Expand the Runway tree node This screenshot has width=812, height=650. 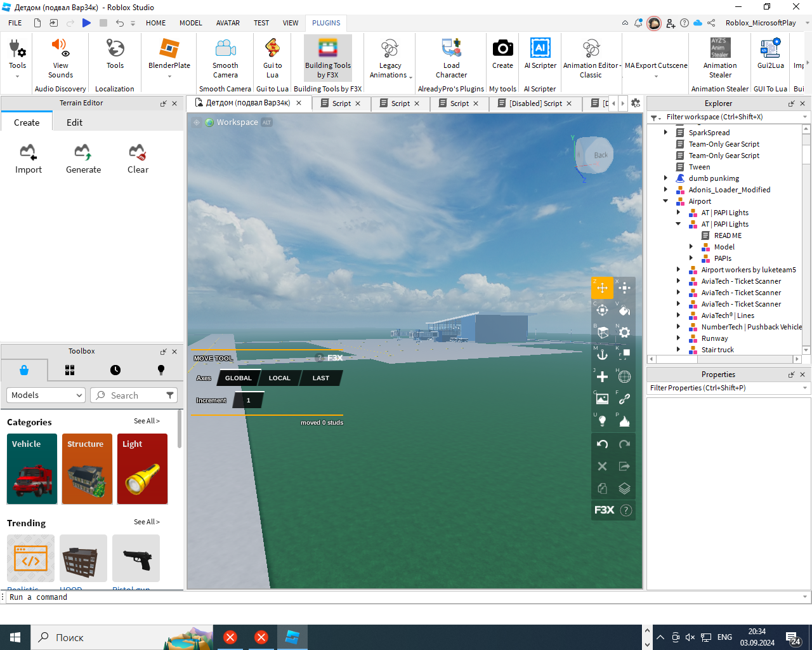point(678,338)
